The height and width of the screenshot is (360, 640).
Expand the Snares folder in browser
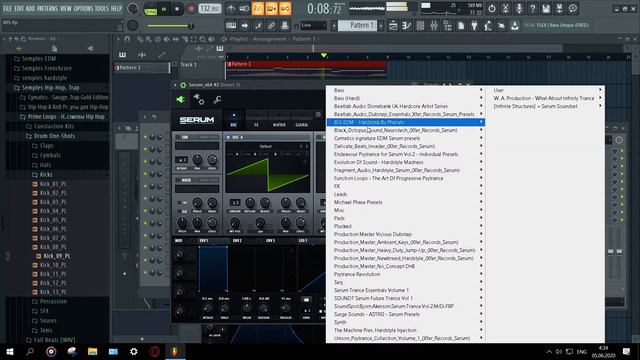click(48, 321)
